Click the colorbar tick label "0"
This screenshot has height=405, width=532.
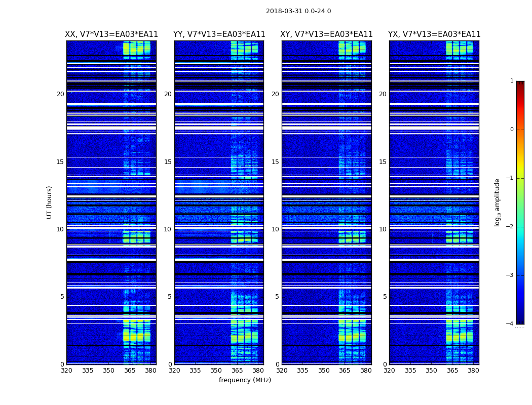(512, 130)
